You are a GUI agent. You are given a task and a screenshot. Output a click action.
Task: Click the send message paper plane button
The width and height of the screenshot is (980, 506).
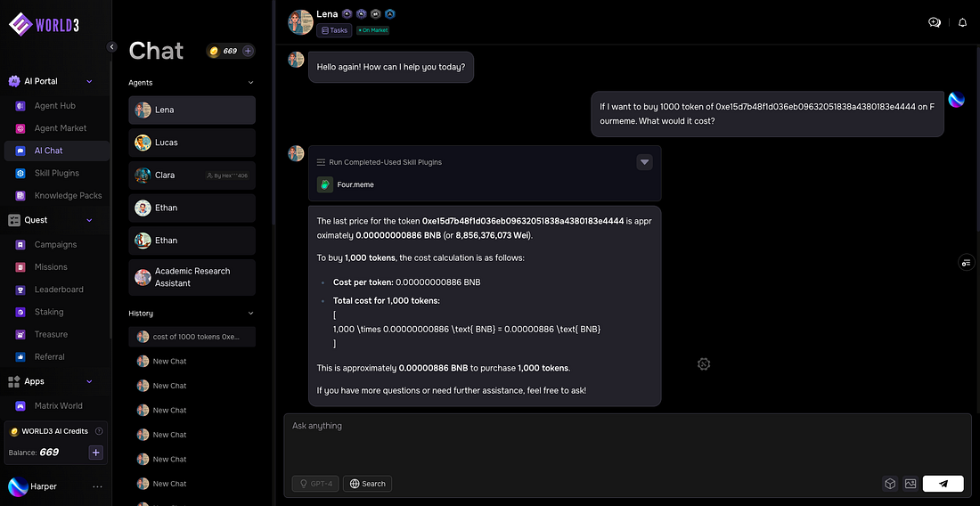point(943,484)
